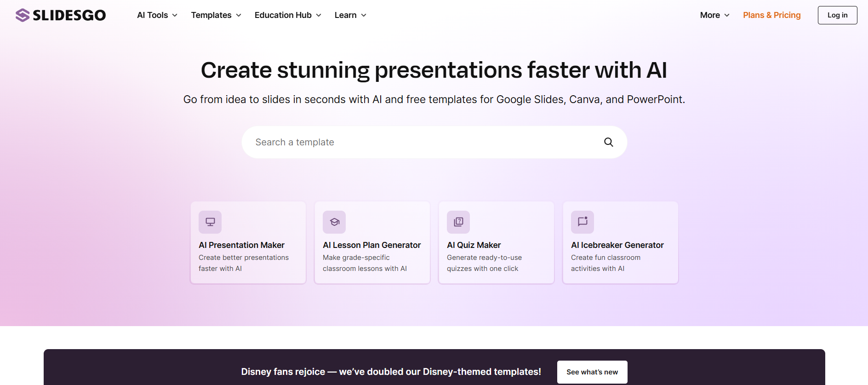Expand the Education Hub chevron arrow
Viewport: 868px width, 385px height.
[x=319, y=15]
